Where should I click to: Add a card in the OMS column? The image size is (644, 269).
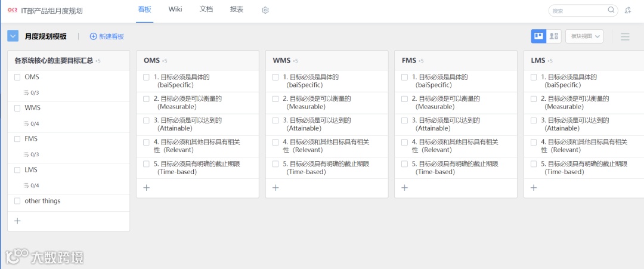coord(146,188)
